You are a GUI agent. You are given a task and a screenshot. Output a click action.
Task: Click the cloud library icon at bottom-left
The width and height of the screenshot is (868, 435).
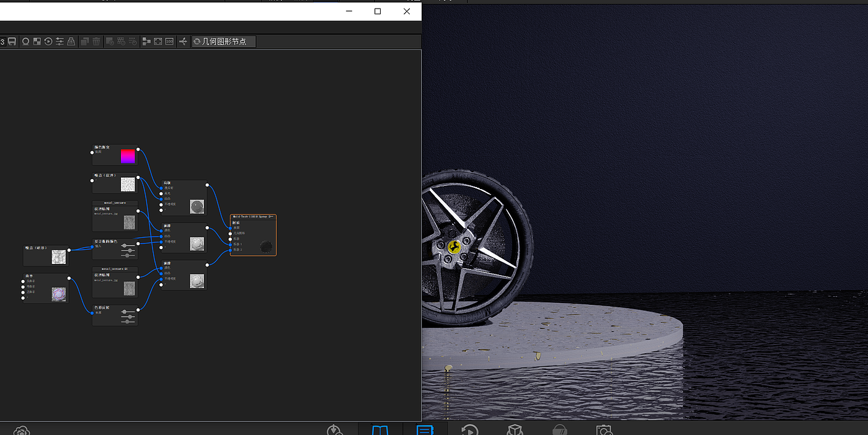(22, 431)
